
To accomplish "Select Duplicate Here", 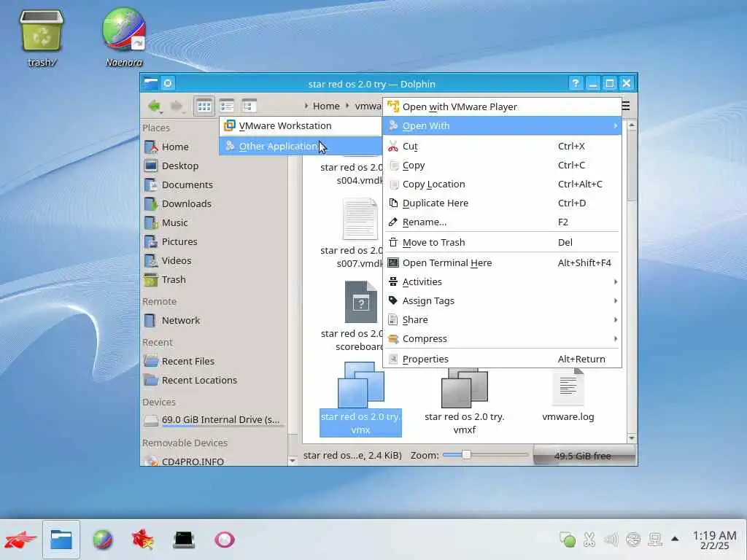I will (x=502, y=203).
